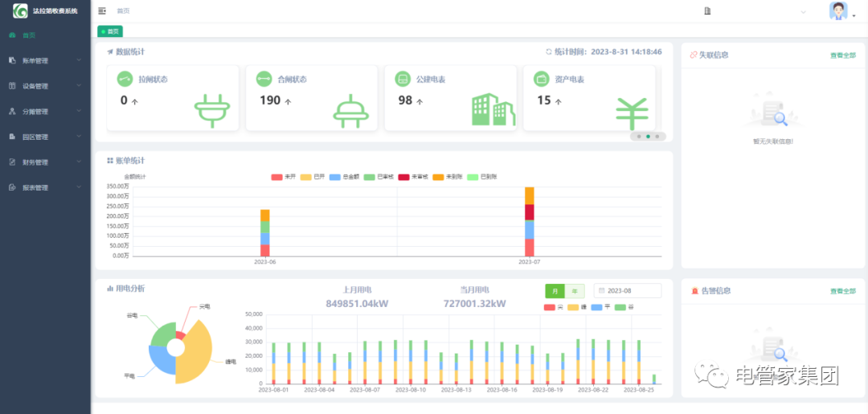Click the 资产电表 wallet icon
Viewport: 868px width, 414px height.
[541, 80]
